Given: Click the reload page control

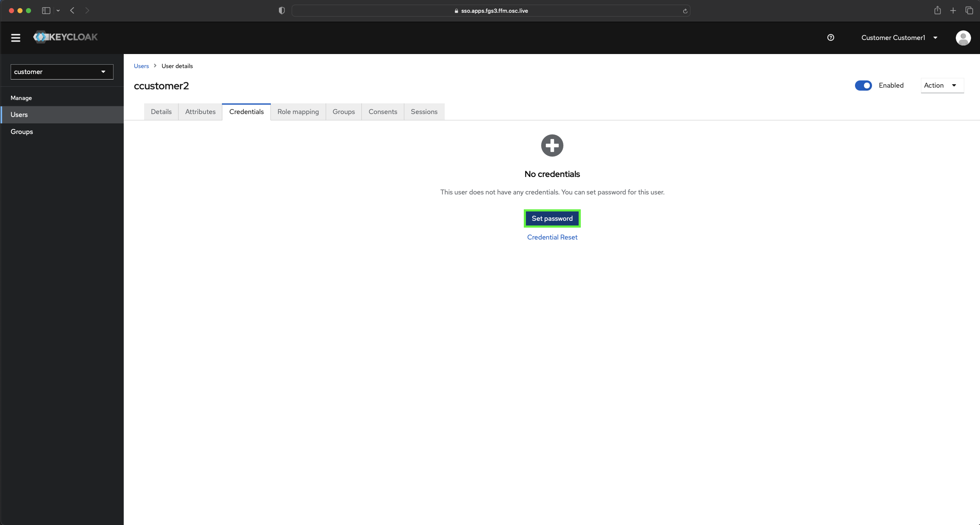Looking at the screenshot, I should (685, 11).
